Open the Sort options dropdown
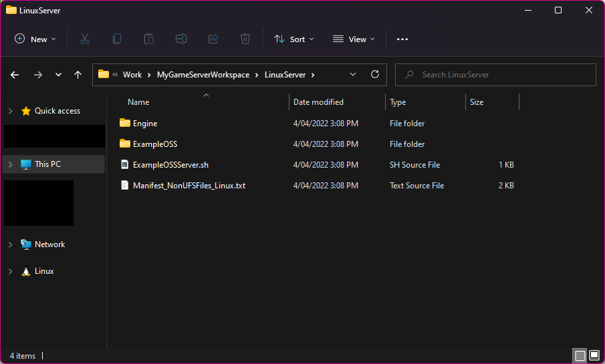Image resolution: width=605 pixels, height=364 pixels. point(293,39)
